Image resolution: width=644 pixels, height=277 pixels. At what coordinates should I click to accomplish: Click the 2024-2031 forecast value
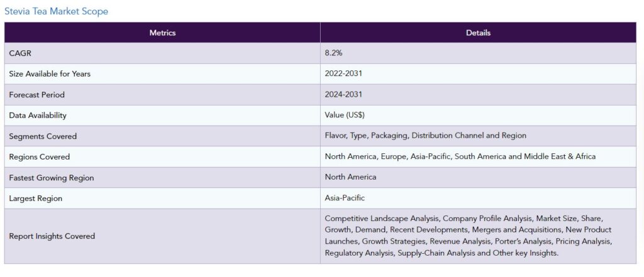tap(343, 95)
